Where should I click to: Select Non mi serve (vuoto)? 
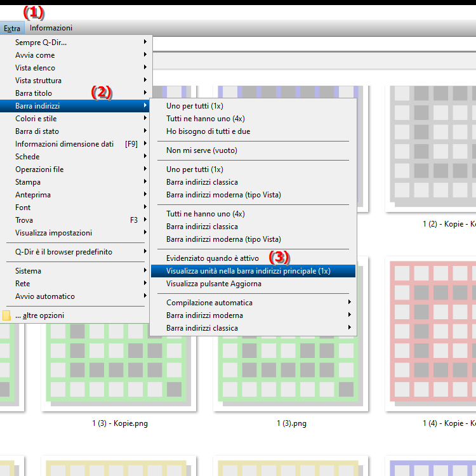click(x=253, y=150)
